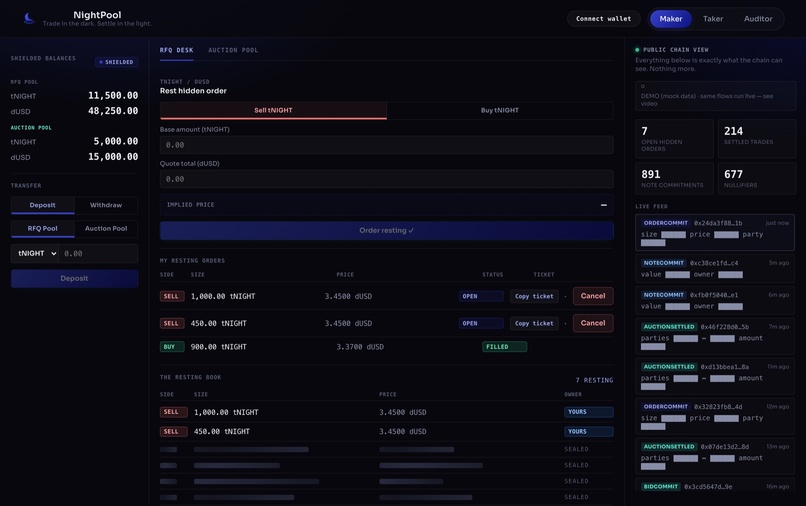
Task: Open the RFQ Desk tab
Action: [x=176, y=50]
